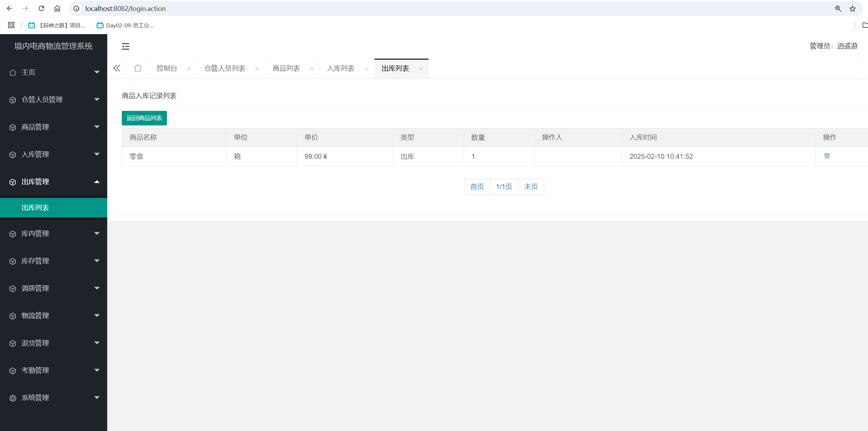Close the 入库列表 tab
Image resolution: width=868 pixels, height=431 pixels.
[366, 69]
